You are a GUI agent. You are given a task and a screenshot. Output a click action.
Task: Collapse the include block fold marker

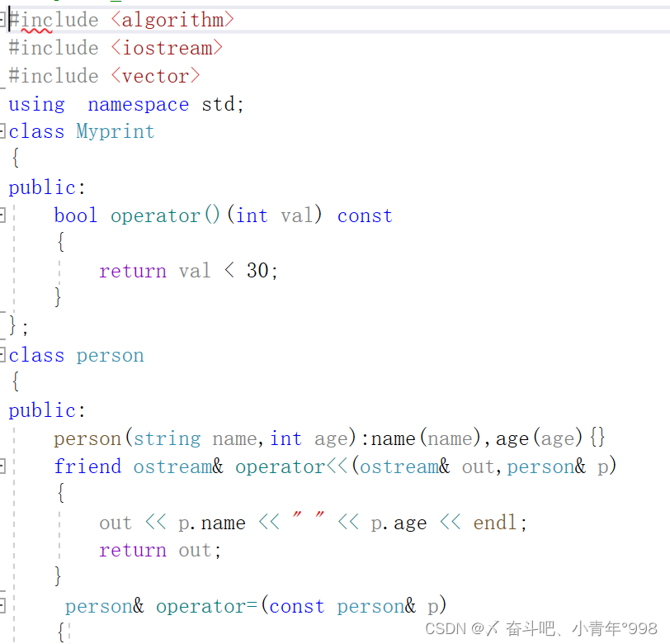click(x=2, y=19)
